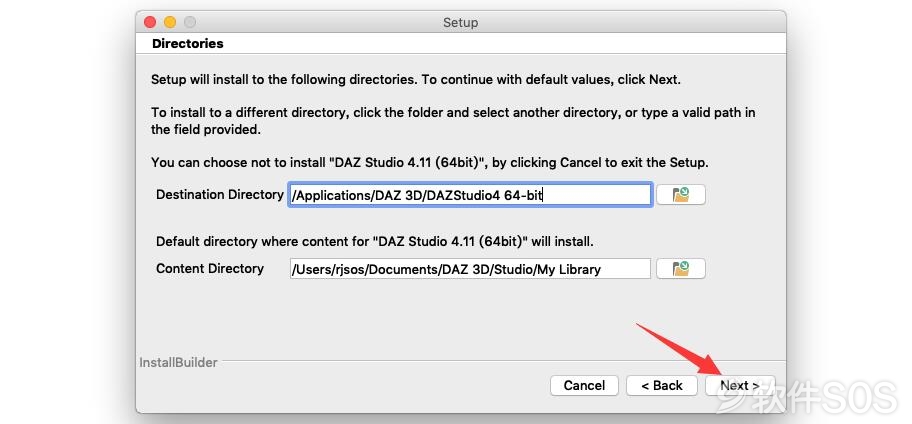Screen dimensions: 912x424
Task: Click the Setup title bar text
Action: coord(460,23)
